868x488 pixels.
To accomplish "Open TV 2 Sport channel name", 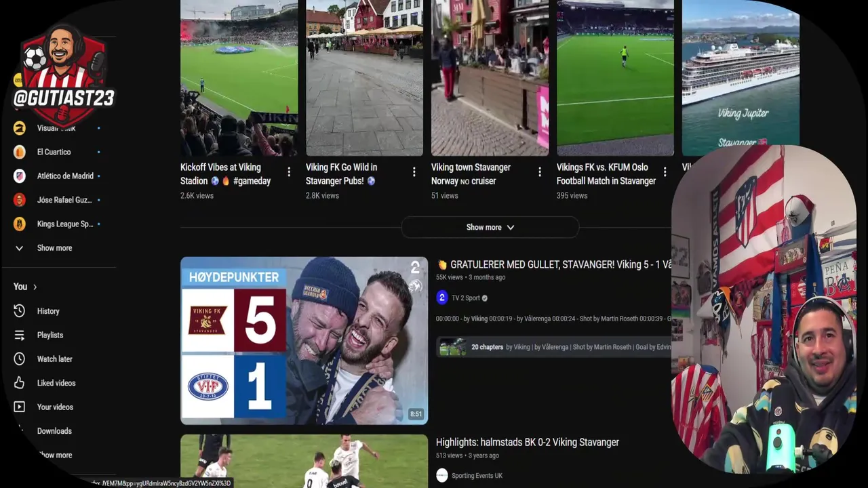I will click(x=465, y=298).
